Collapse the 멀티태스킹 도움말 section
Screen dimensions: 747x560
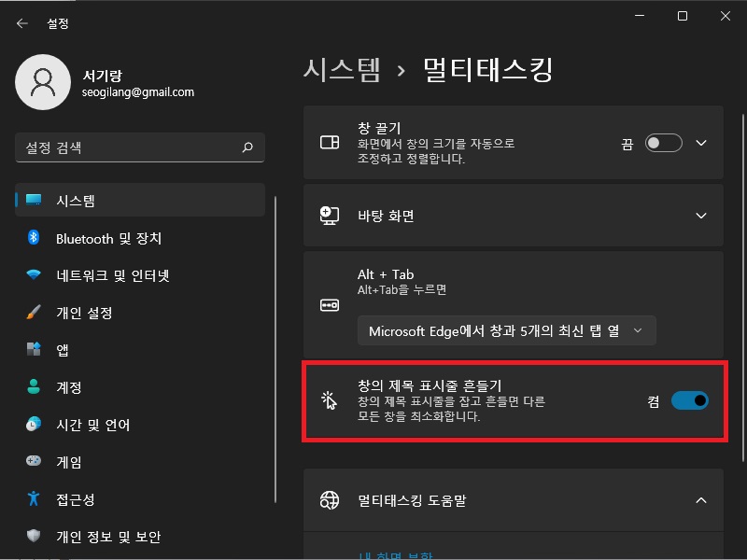(x=701, y=500)
